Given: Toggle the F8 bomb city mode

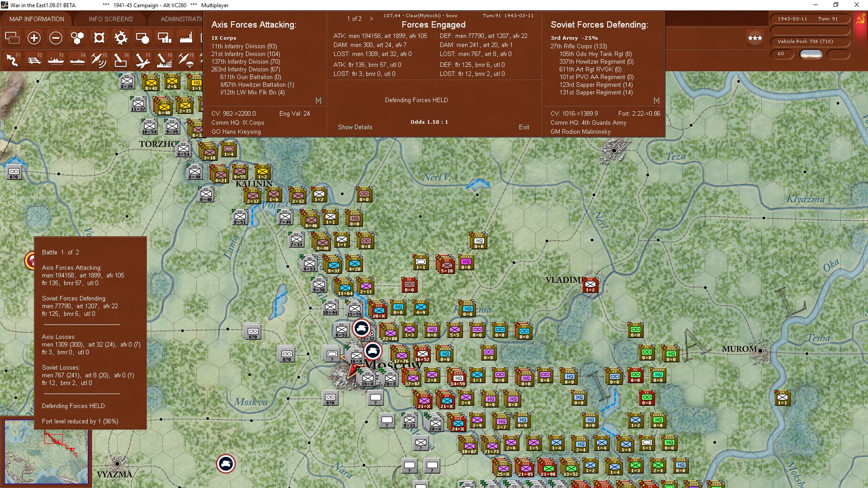Looking at the screenshot, I should coord(164,60).
